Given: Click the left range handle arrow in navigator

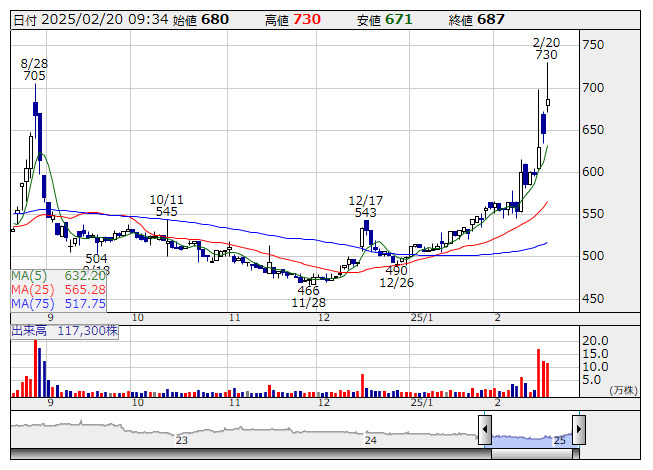Looking at the screenshot, I should (x=485, y=430).
